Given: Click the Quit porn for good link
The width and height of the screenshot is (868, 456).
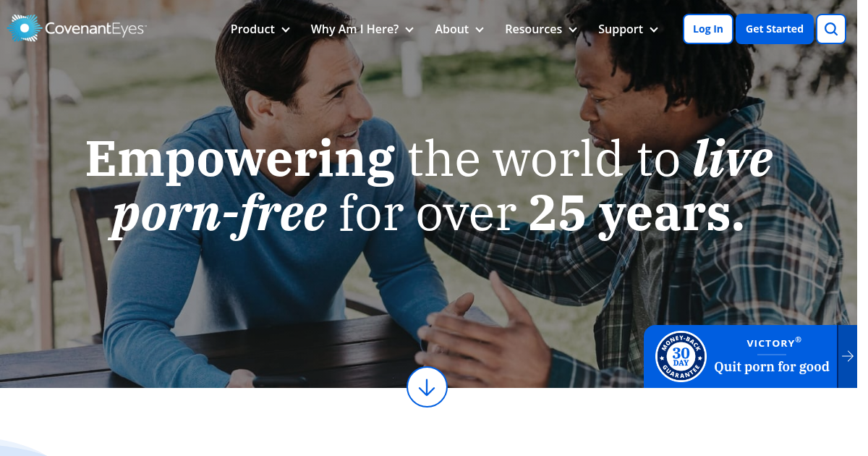Looking at the screenshot, I should click(x=772, y=366).
